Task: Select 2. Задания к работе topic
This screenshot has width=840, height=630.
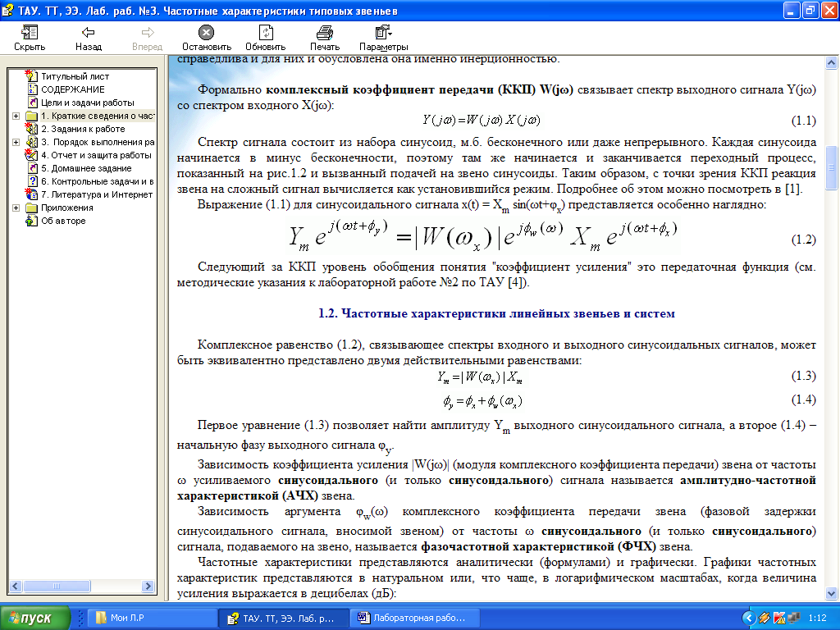Action: 83,129
